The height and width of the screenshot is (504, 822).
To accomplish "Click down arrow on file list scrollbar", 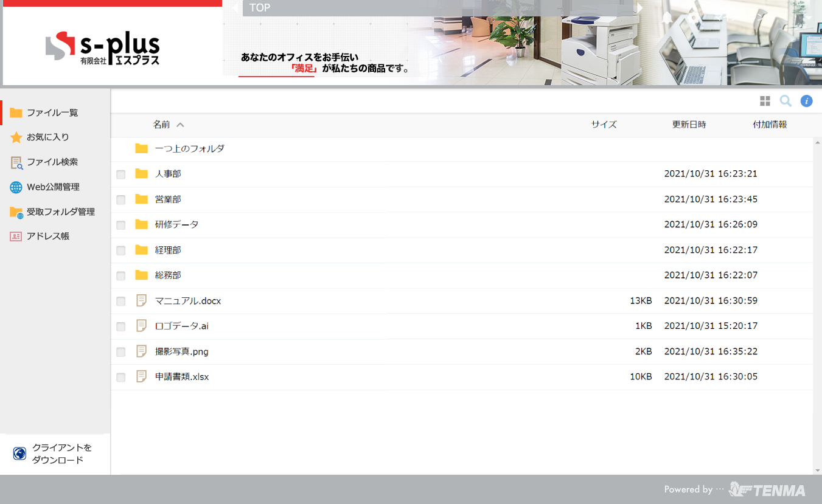I will [817, 470].
